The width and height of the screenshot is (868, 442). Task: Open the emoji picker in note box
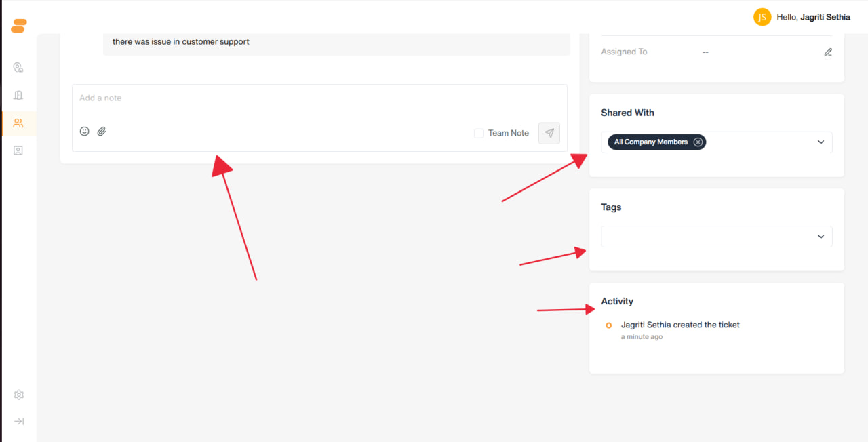click(x=85, y=132)
